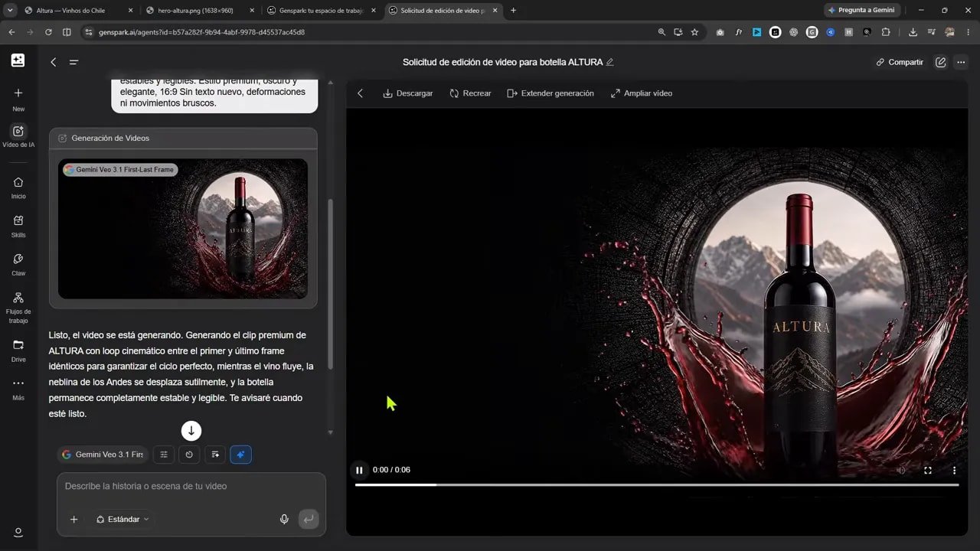
Task: Open the generated ALTURA bottle video thumbnail
Action: pyautogui.click(x=183, y=229)
